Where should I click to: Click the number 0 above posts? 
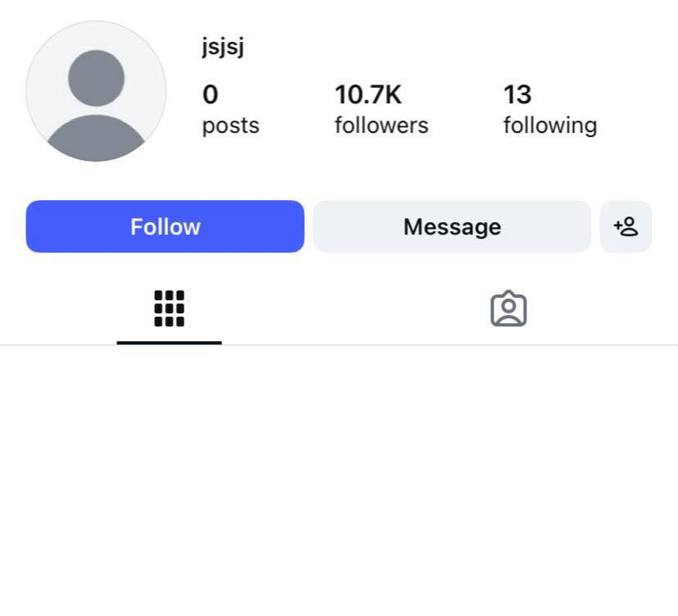coord(211,95)
